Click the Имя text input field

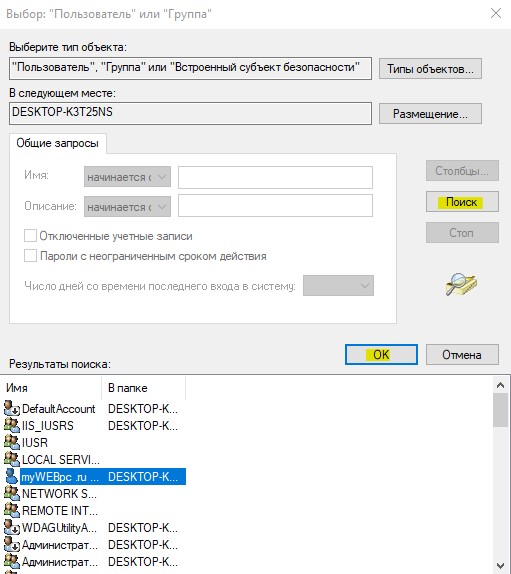click(275, 177)
